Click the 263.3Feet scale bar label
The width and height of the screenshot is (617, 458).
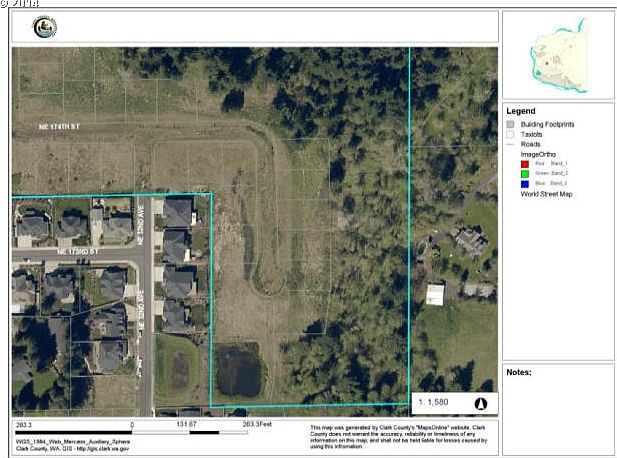point(257,424)
